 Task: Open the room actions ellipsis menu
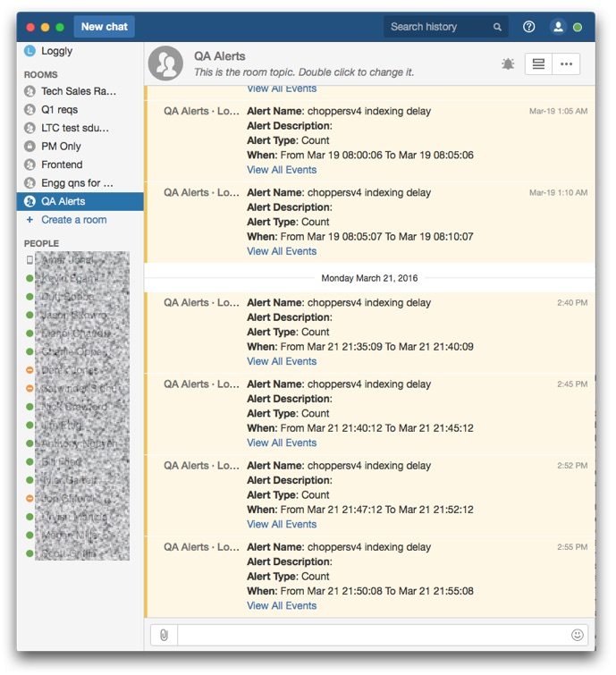click(x=566, y=64)
